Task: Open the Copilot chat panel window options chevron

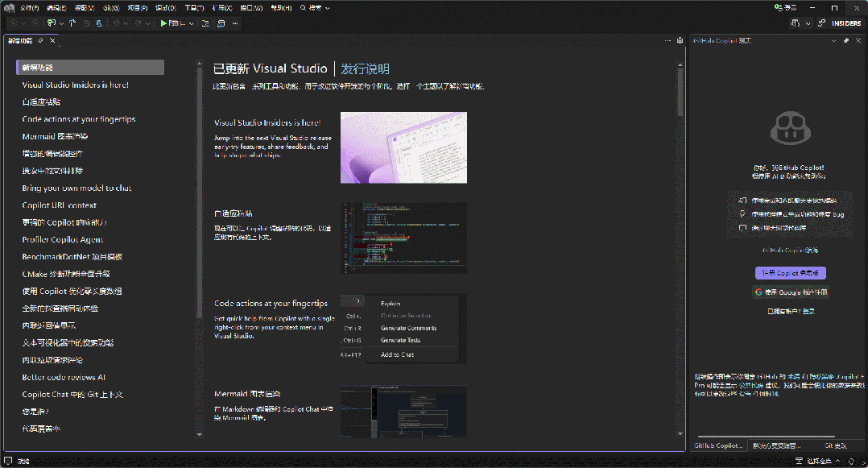Action: coord(833,40)
